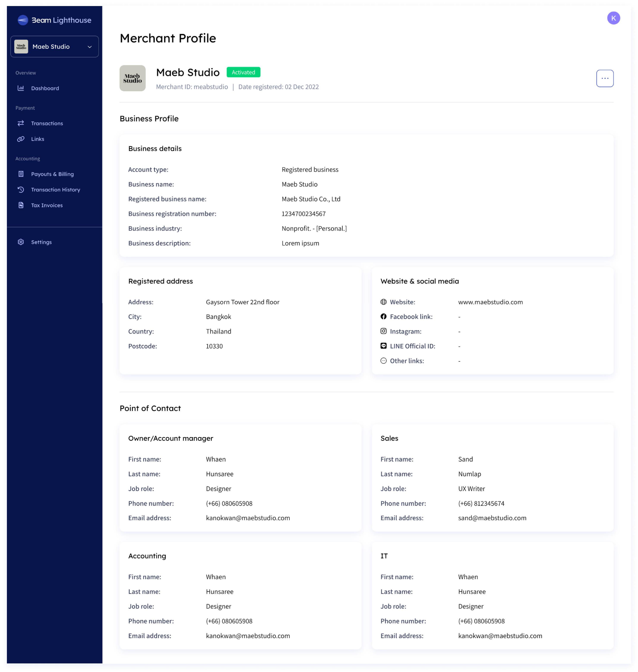
Task: Click the Maeb Studio logo in the sidebar selector
Action: pos(21,47)
